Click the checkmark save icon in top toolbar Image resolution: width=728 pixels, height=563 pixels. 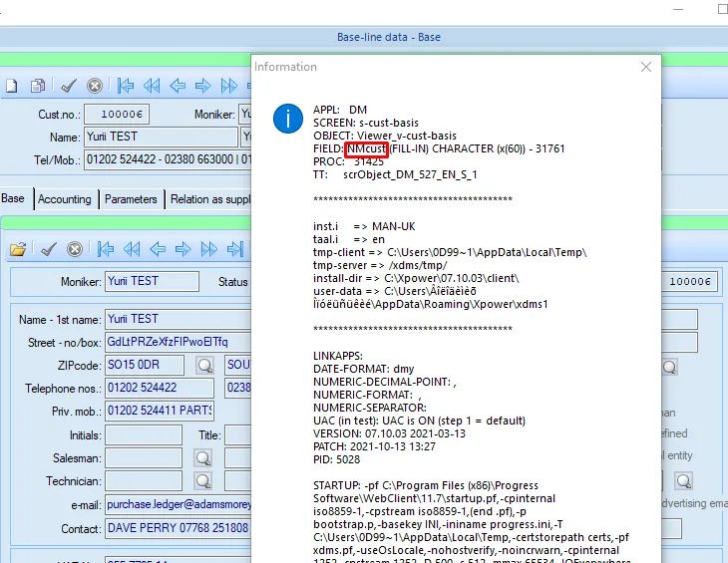click(68, 86)
